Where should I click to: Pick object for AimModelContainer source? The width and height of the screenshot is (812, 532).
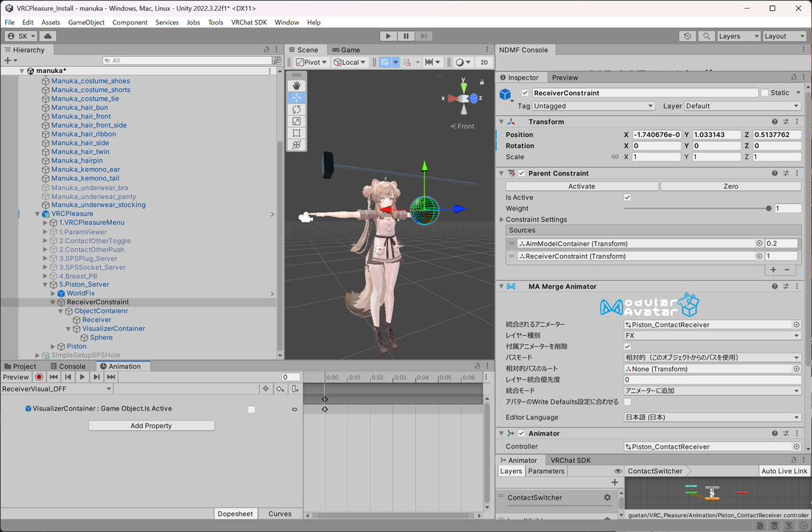point(759,243)
